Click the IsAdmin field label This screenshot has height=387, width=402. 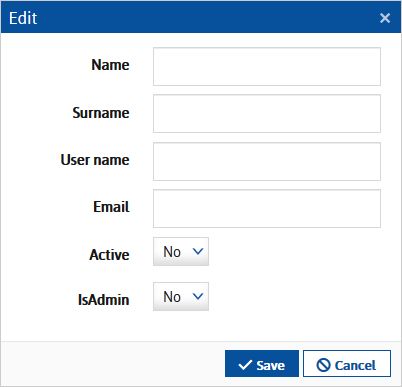tap(104, 300)
